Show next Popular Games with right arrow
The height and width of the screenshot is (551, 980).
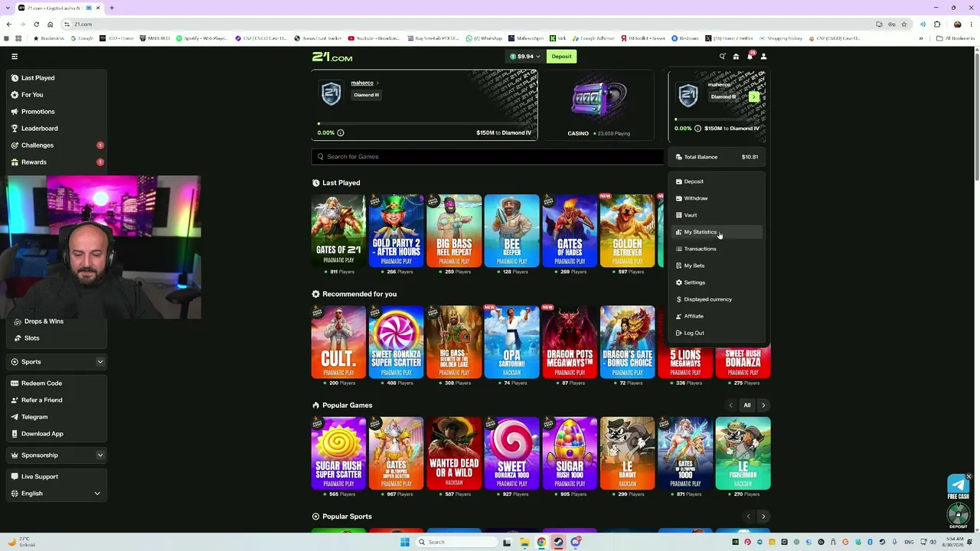click(x=763, y=405)
